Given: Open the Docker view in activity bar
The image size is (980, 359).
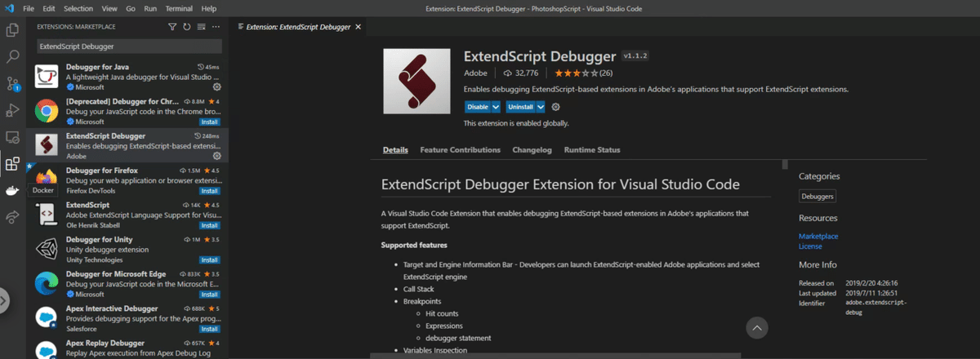Looking at the screenshot, I should click(x=12, y=190).
